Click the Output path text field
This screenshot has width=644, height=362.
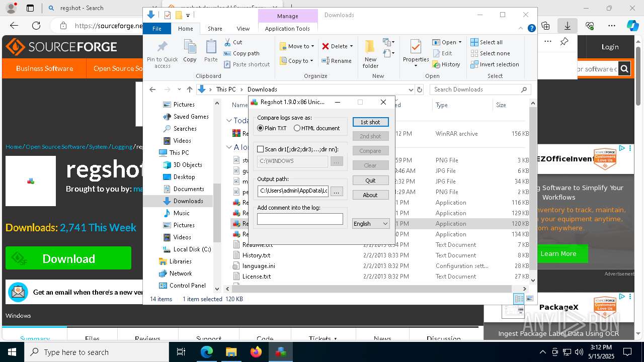click(x=293, y=191)
